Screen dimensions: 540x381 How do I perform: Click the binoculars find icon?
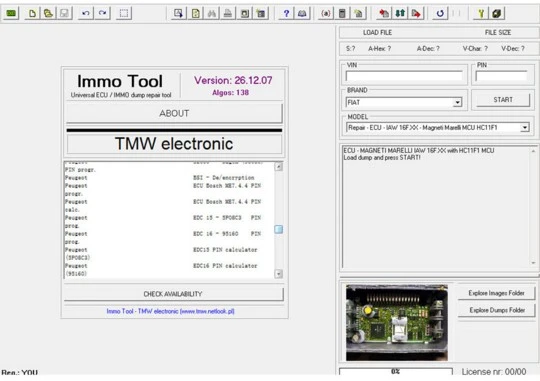click(x=211, y=13)
